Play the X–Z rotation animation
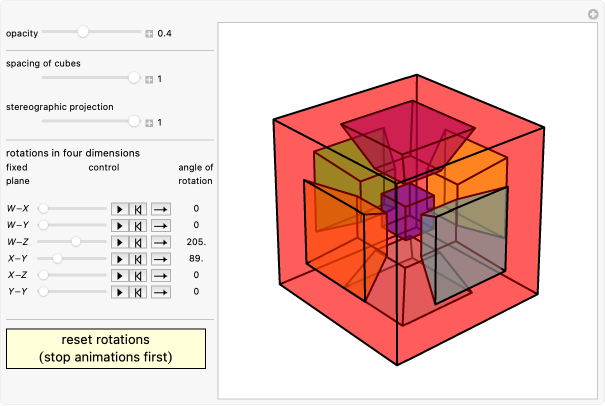This screenshot has width=605, height=406. tap(120, 275)
